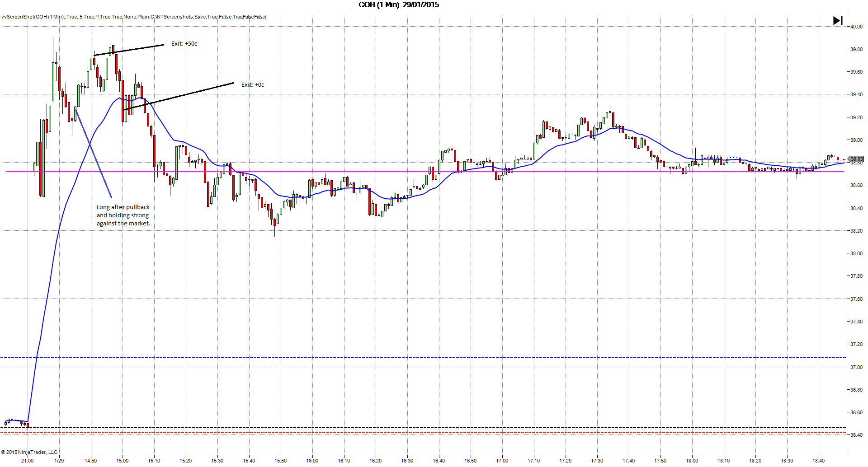Click the 37.40 price axis label
This screenshot has width=868, height=467.
point(856,322)
